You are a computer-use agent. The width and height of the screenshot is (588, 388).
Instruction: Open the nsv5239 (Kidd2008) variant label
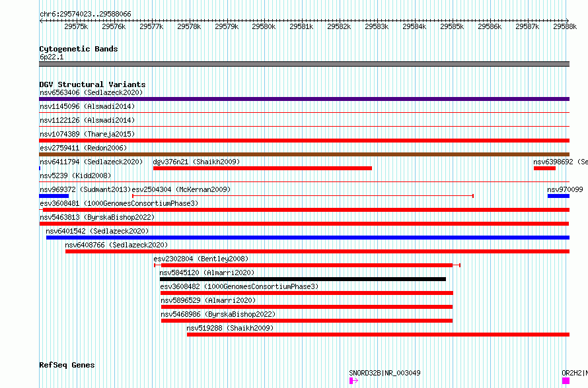point(75,176)
